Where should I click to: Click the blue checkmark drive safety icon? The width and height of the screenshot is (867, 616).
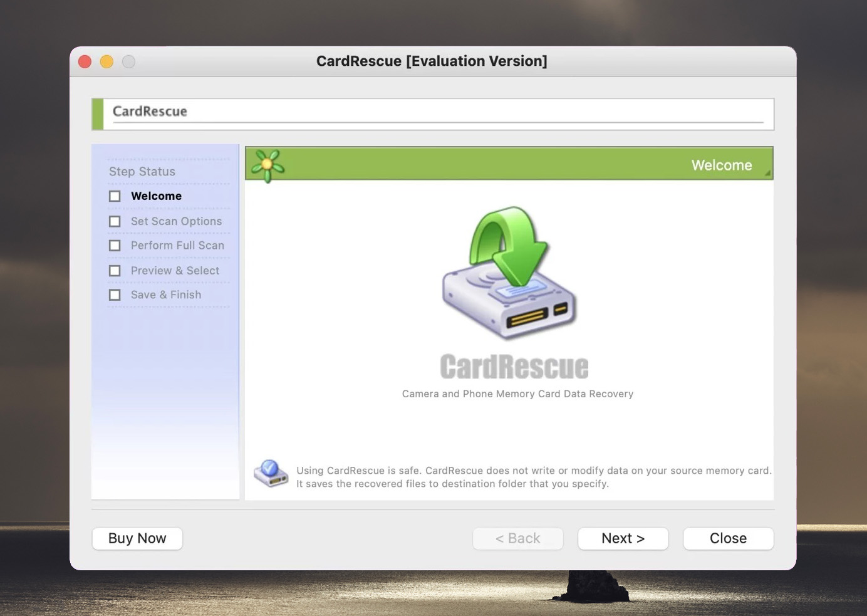tap(271, 474)
